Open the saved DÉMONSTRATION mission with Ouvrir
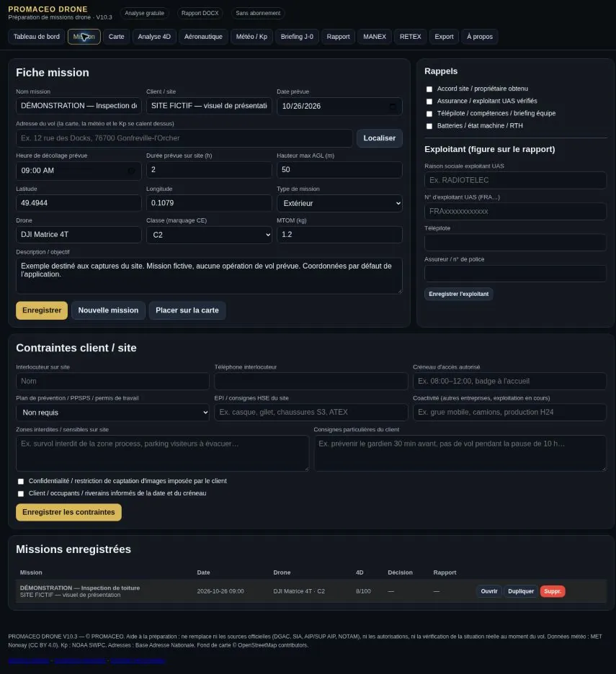Image resolution: width=616 pixels, height=674 pixels. point(489,591)
